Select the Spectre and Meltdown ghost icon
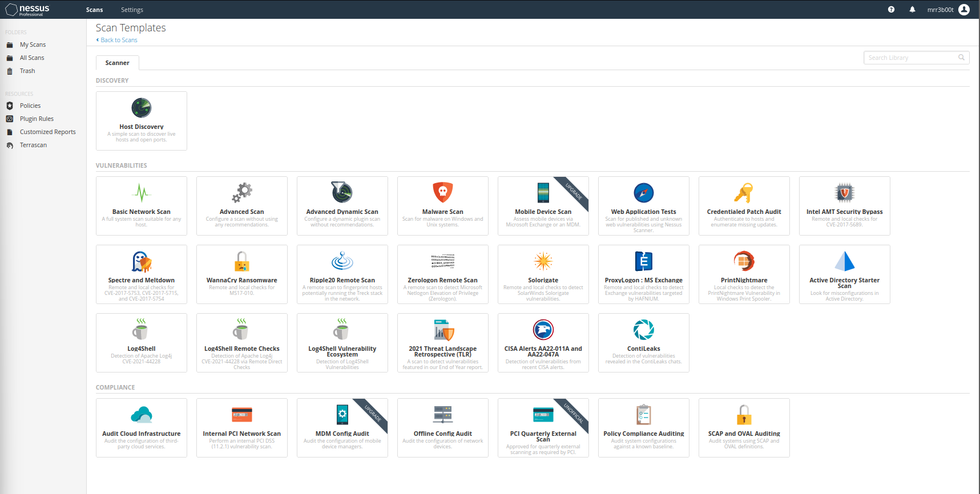980x494 pixels. 142,261
